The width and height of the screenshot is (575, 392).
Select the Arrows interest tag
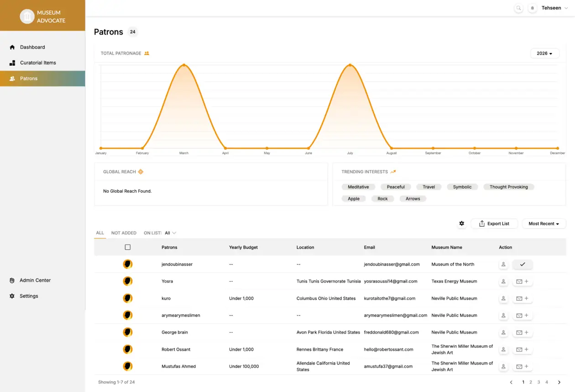tap(413, 199)
